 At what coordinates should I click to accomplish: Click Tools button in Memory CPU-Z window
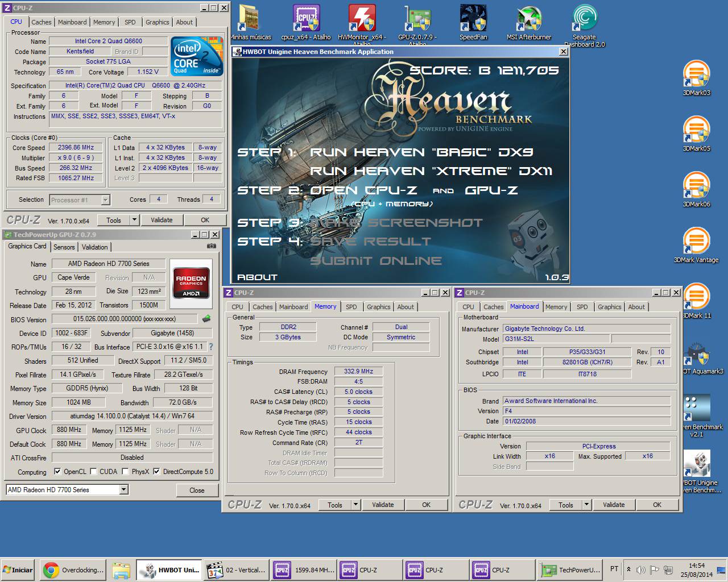[335, 505]
